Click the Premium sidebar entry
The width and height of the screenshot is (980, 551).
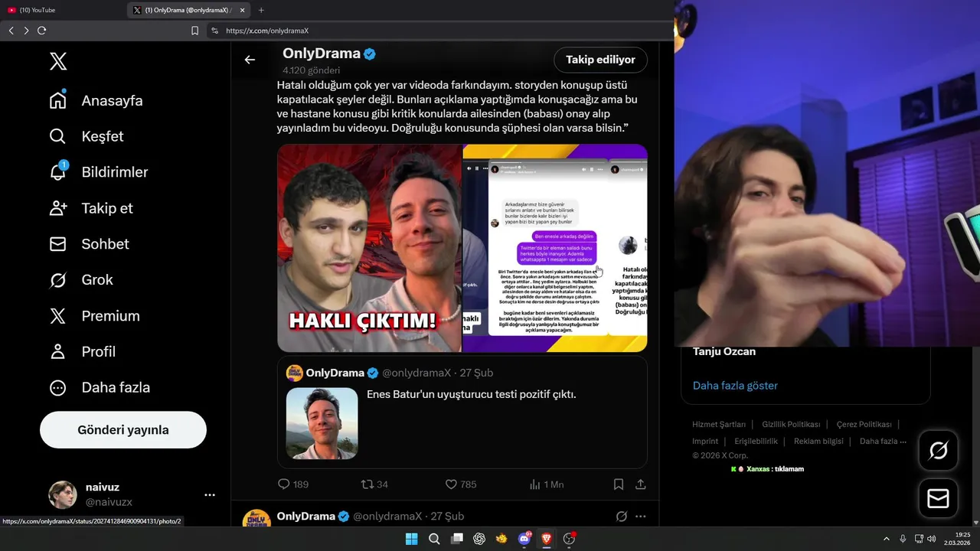(x=95, y=316)
